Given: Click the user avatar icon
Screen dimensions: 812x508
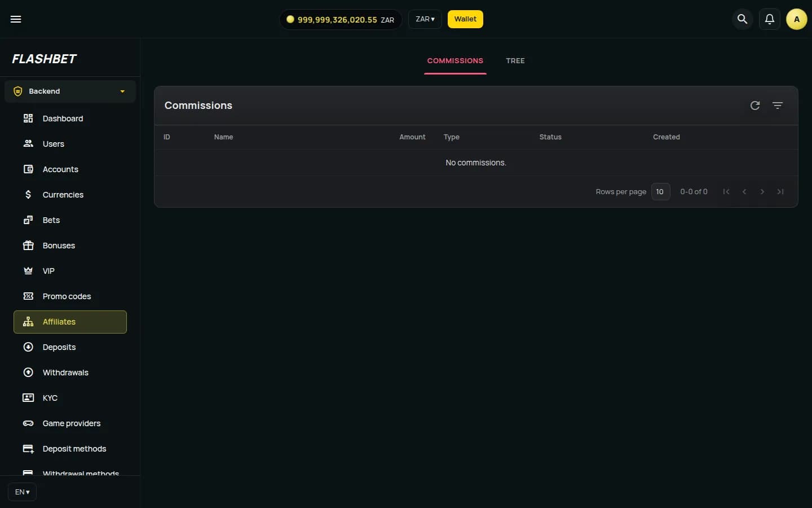Looking at the screenshot, I should (x=797, y=19).
